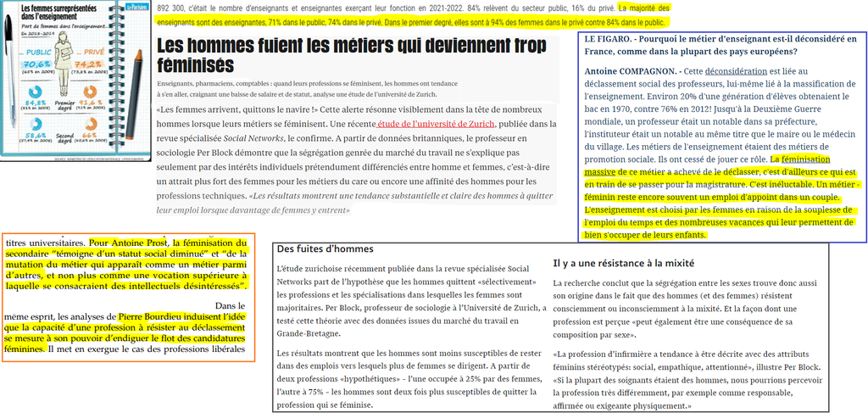Click highlighted 'Pierre Bourdieu induisent l'idée'

181,318
